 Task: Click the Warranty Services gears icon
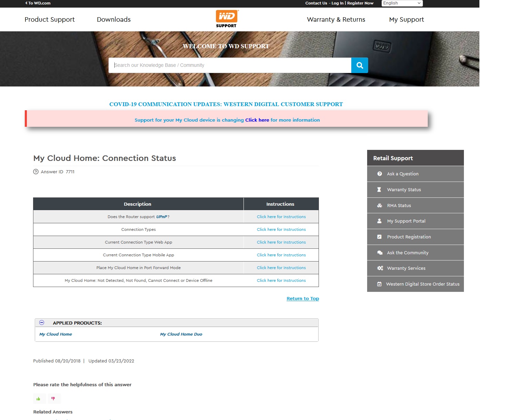click(380, 268)
